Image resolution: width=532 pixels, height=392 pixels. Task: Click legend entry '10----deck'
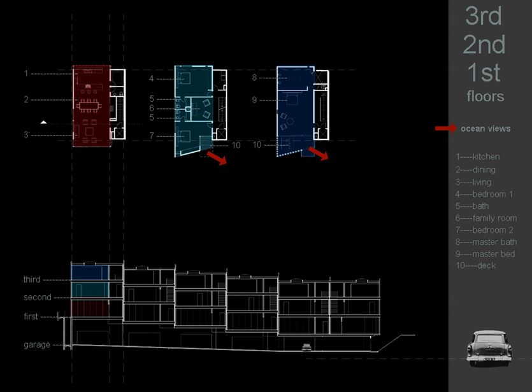tap(476, 265)
